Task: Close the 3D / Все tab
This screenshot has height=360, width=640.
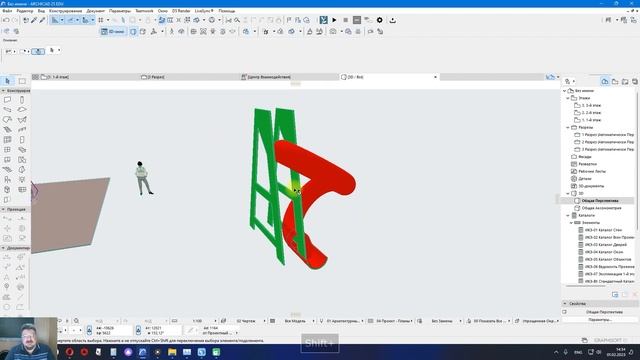Action: [x=435, y=77]
